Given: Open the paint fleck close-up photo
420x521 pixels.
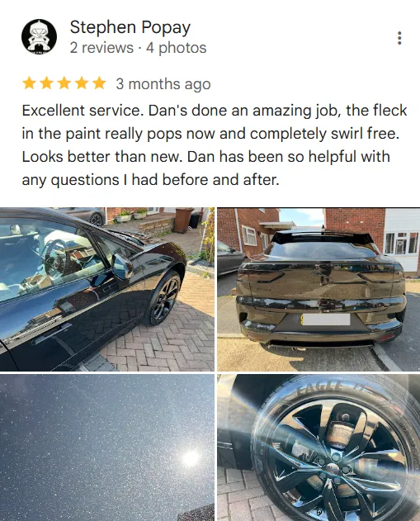Looking at the screenshot, I should tap(107, 448).
